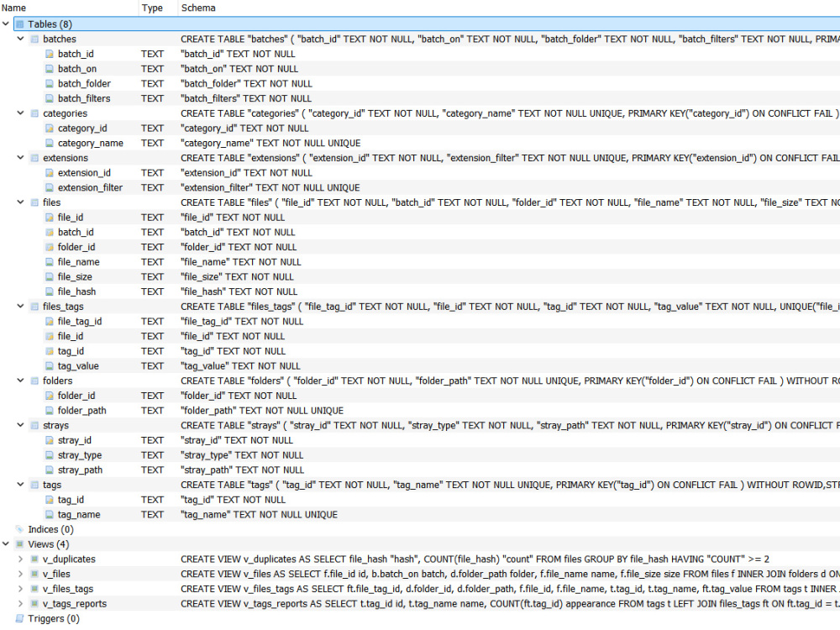The height and width of the screenshot is (630, 840).
Task: Click the CREATE TABLE "tags" schema text
Action: (510, 485)
